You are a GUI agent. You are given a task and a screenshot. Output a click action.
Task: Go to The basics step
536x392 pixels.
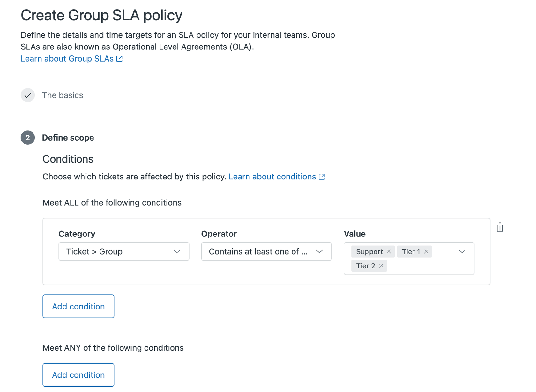(63, 95)
